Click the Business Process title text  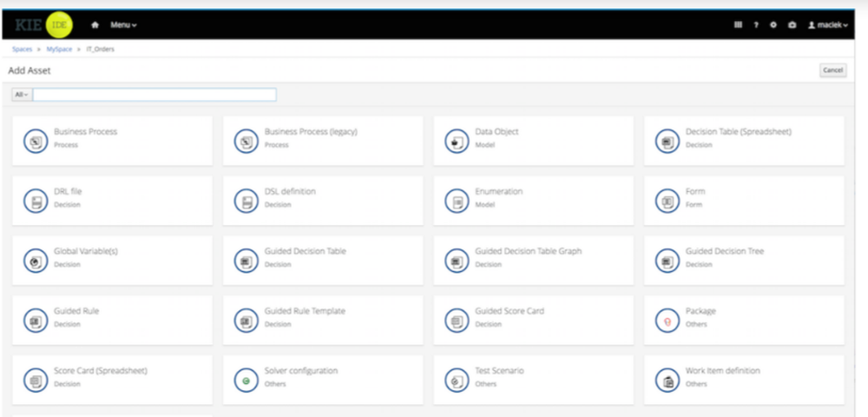pyautogui.click(x=85, y=132)
